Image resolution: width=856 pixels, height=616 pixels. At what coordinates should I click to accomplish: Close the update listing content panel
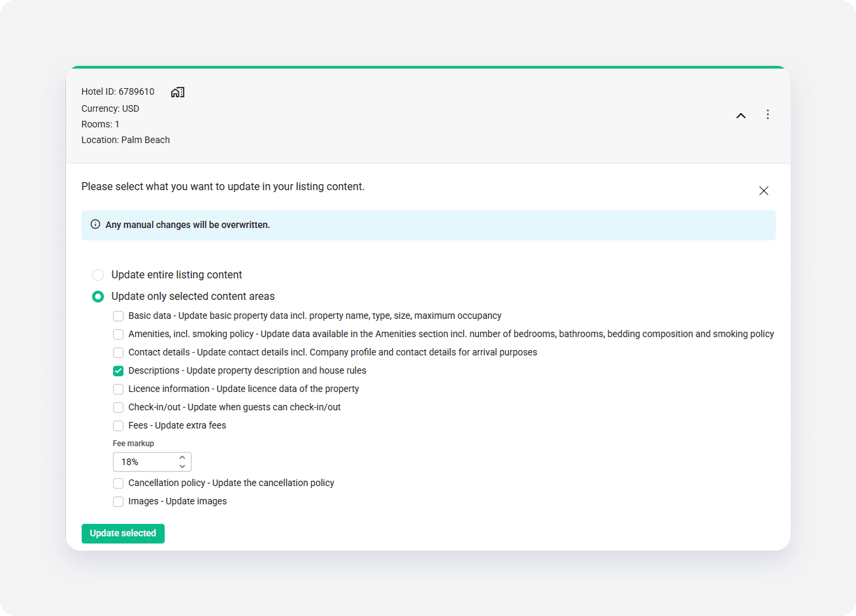[764, 191]
